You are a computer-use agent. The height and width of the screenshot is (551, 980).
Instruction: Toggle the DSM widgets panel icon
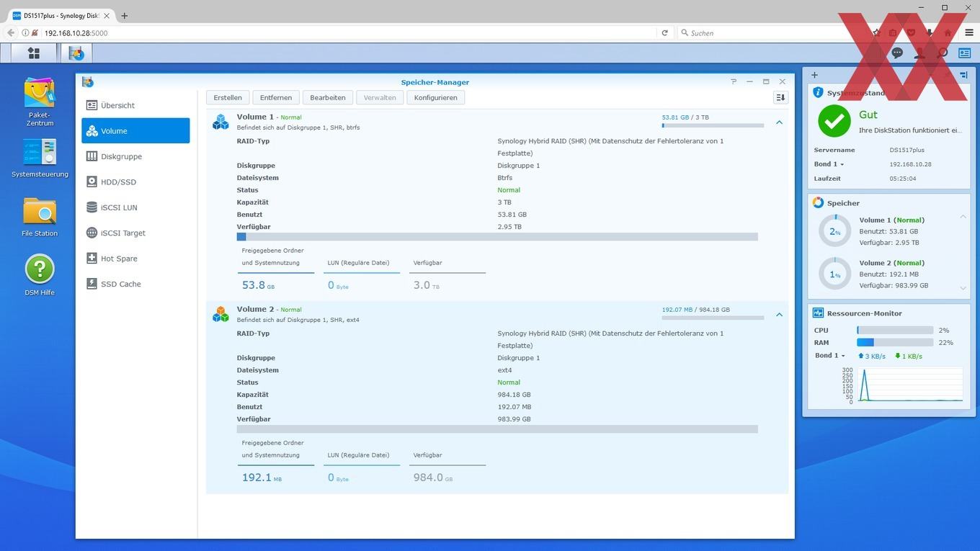[964, 53]
